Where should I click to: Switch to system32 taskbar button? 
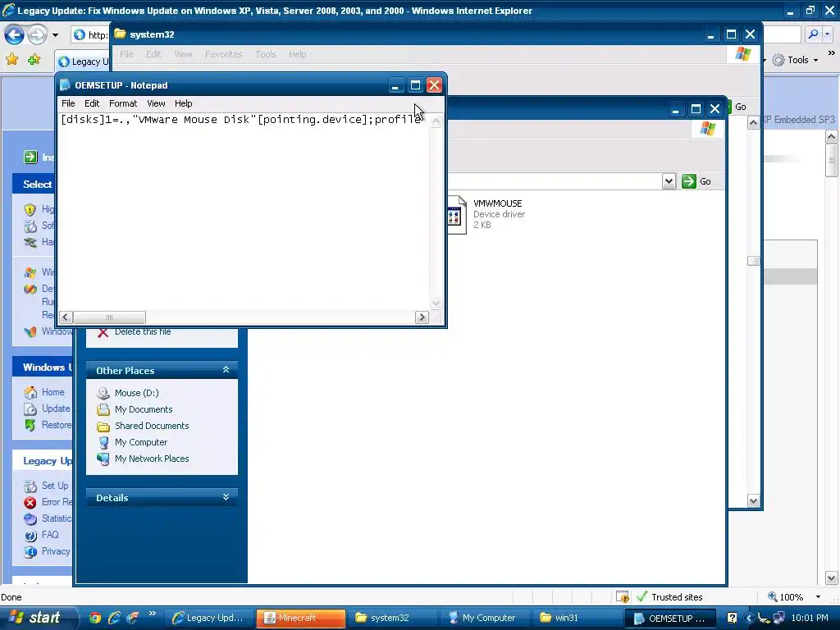point(393,619)
